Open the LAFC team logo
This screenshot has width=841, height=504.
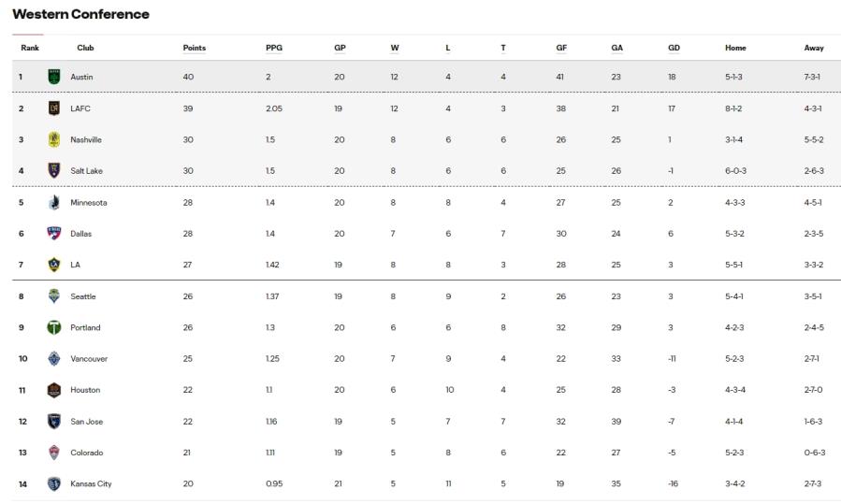point(54,108)
